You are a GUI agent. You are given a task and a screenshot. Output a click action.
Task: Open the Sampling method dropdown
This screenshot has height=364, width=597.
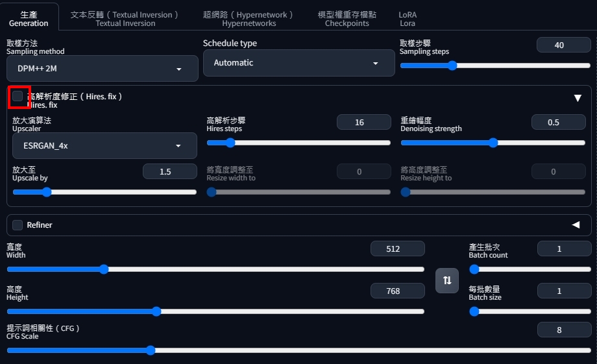(102, 68)
